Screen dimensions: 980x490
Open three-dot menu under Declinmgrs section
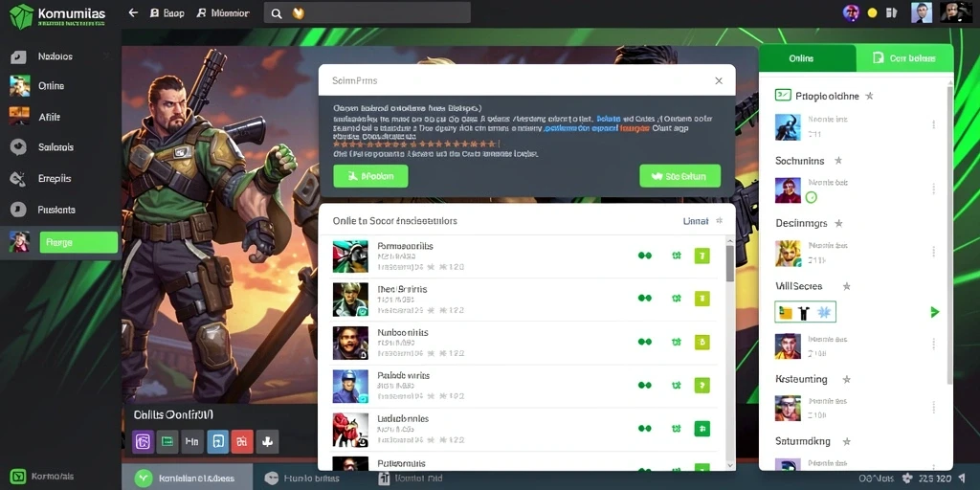click(x=933, y=252)
